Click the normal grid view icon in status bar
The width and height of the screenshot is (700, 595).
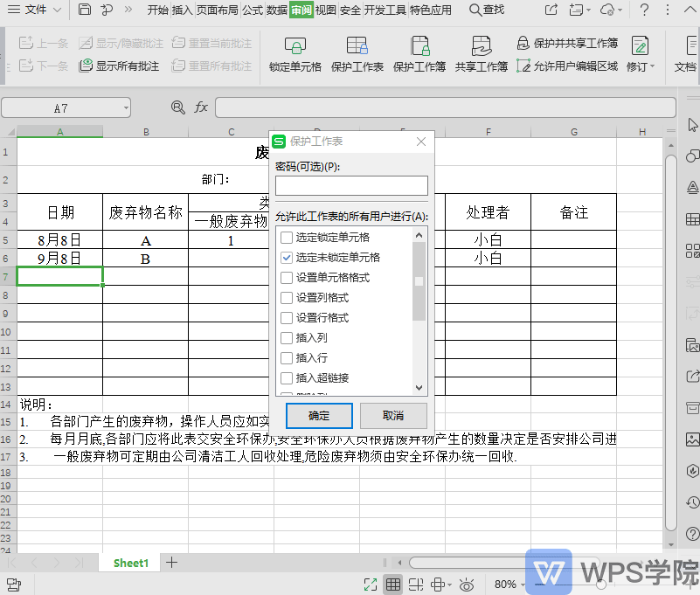[x=393, y=585]
